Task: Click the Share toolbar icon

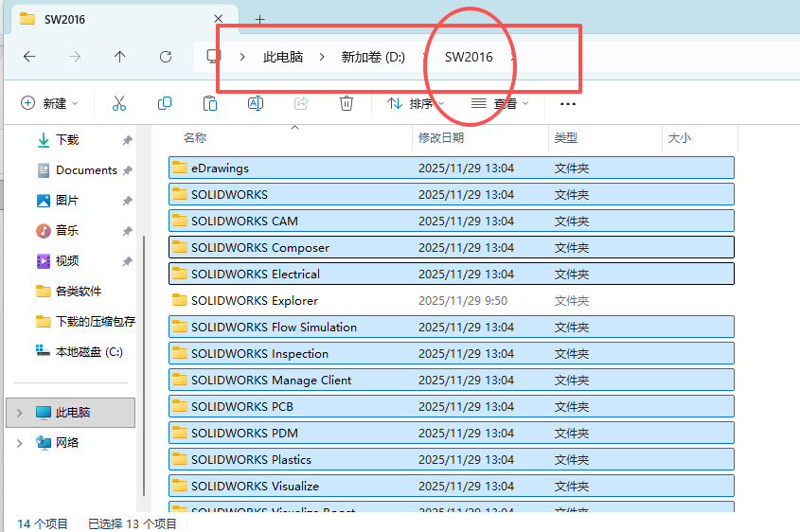Action: 301,103
